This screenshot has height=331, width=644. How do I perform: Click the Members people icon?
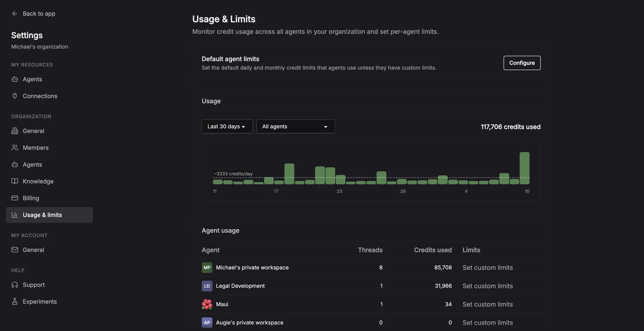tap(15, 148)
